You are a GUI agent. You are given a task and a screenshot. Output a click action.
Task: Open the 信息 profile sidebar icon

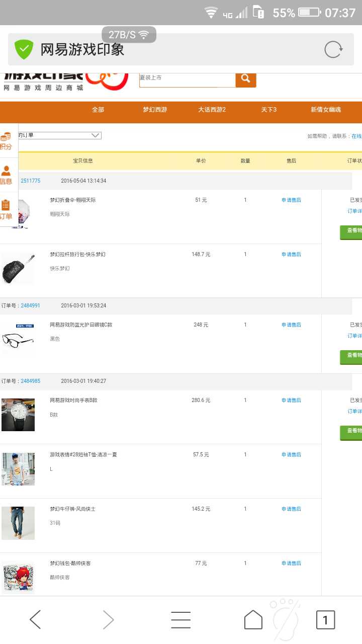[x=6, y=175]
